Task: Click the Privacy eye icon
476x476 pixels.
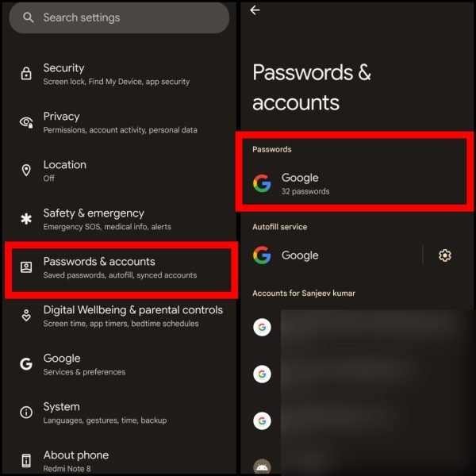Action: tap(26, 122)
